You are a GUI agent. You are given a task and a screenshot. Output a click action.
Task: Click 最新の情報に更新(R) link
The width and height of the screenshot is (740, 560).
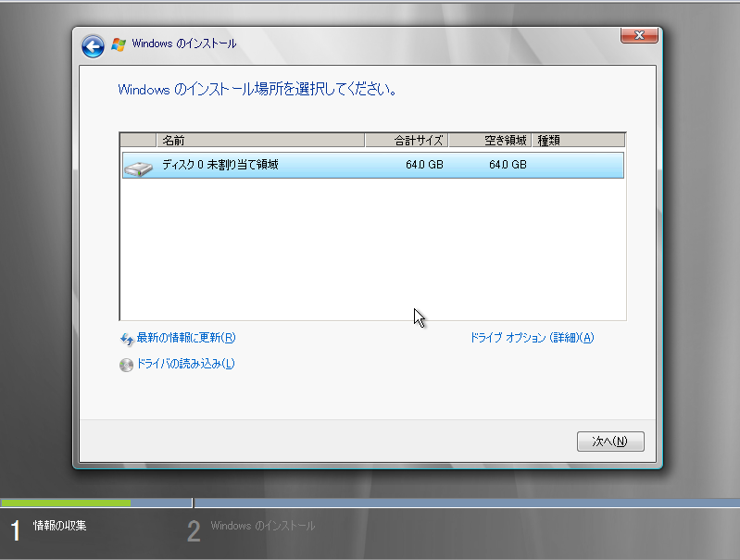coord(186,338)
